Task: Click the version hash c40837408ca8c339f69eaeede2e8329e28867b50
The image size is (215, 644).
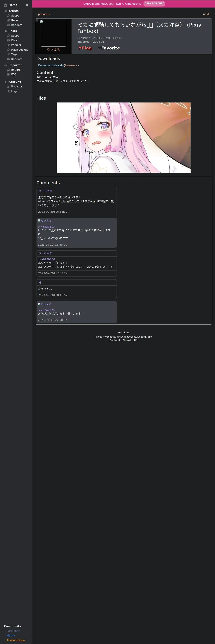Action: 124,337
